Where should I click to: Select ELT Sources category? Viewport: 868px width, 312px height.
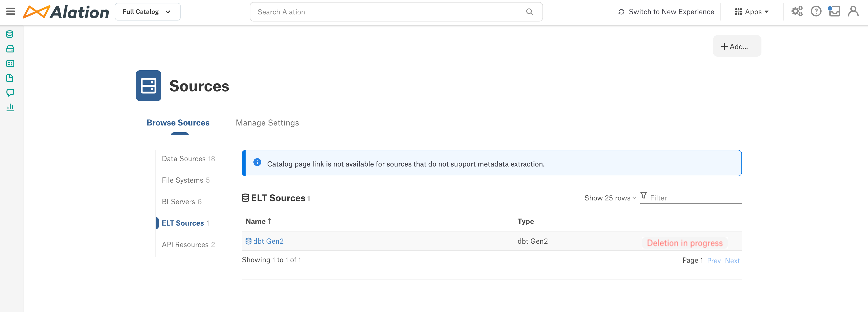(185, 223)
